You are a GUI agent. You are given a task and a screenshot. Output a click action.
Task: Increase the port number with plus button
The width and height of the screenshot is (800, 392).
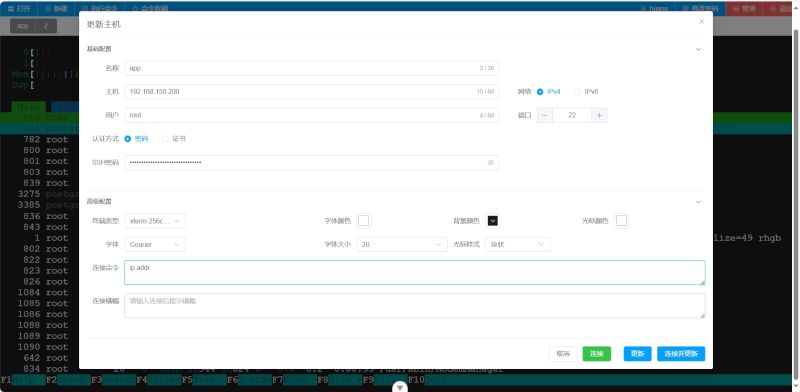(599, 115)
